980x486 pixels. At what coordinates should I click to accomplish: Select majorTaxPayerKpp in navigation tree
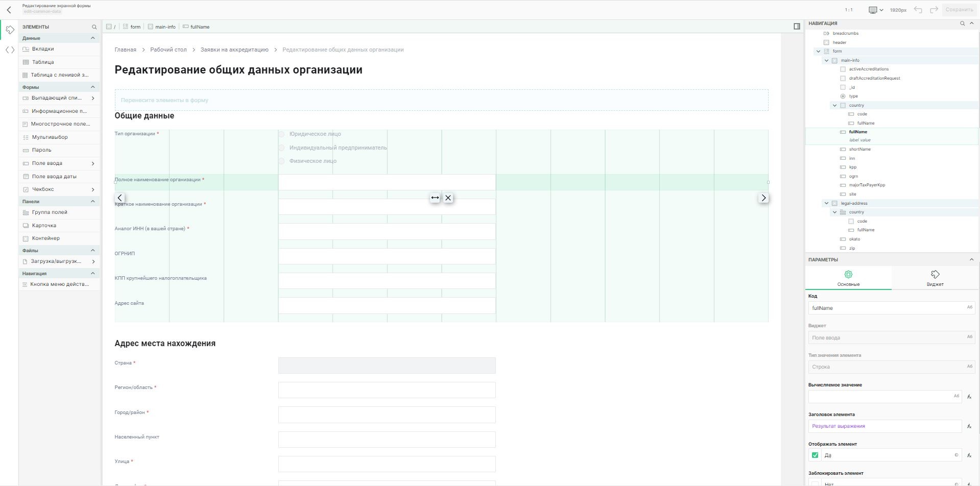coord(867,185)
